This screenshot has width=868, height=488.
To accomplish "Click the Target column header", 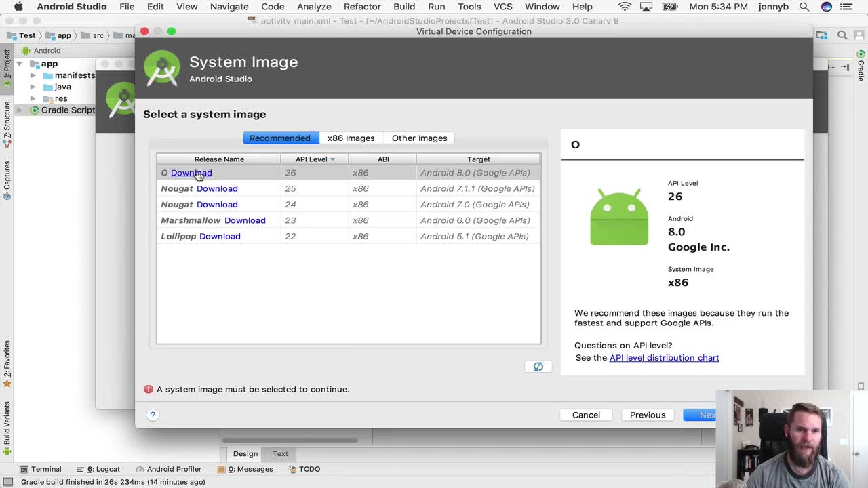I will [x=478, y=159].
